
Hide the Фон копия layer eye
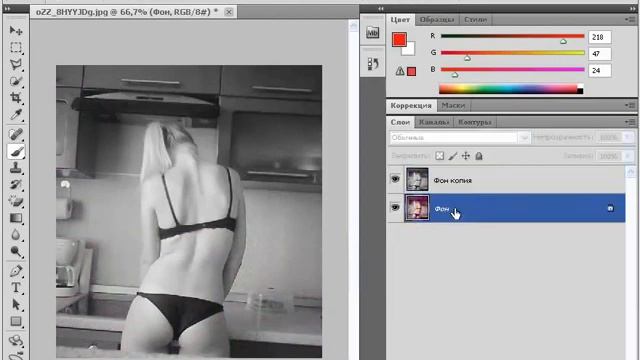pyautogui.click(x=395, y=179)
